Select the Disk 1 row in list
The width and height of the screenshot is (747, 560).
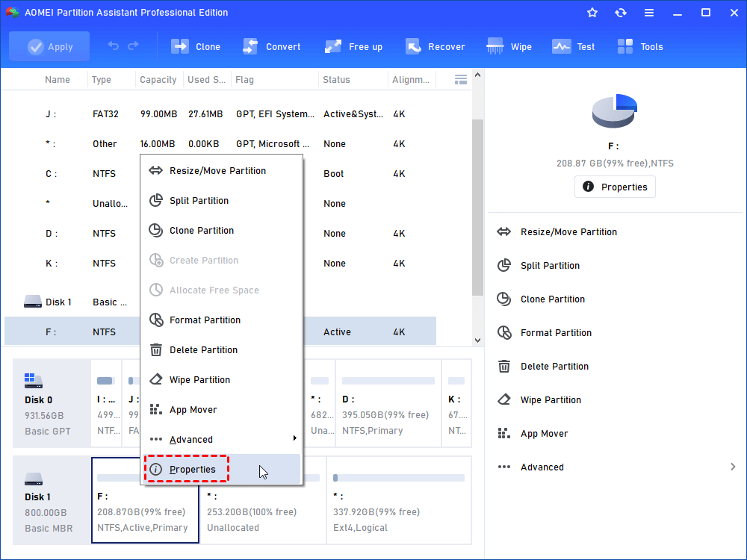click(x=220, y=302)
